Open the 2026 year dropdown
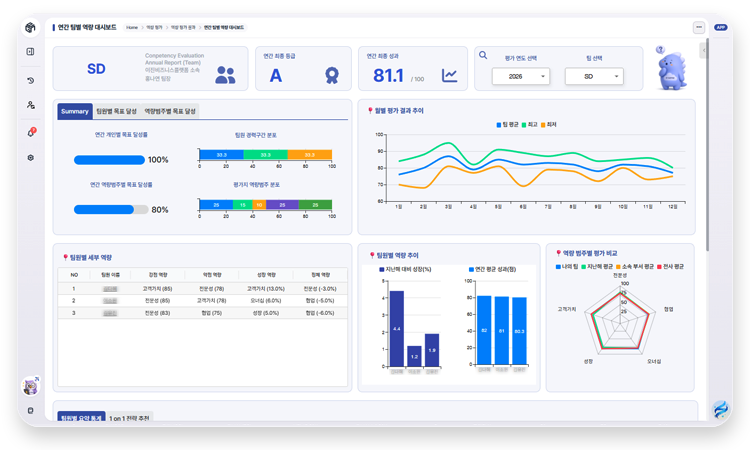 pyautogui.click(x=521, y=77)
